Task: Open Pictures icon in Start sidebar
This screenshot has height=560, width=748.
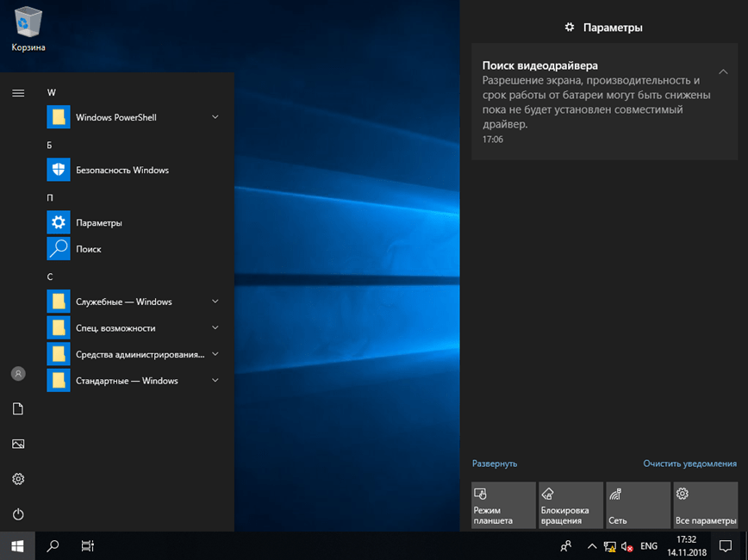Action: coord(18,444)
